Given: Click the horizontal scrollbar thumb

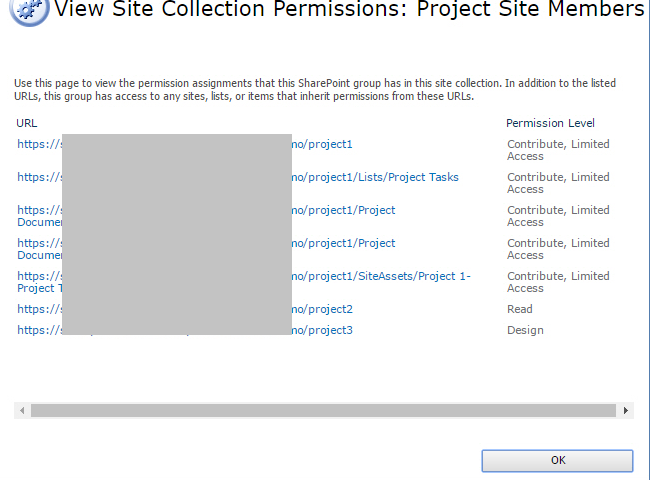Looking at the screenshot, I should [323, 410].
